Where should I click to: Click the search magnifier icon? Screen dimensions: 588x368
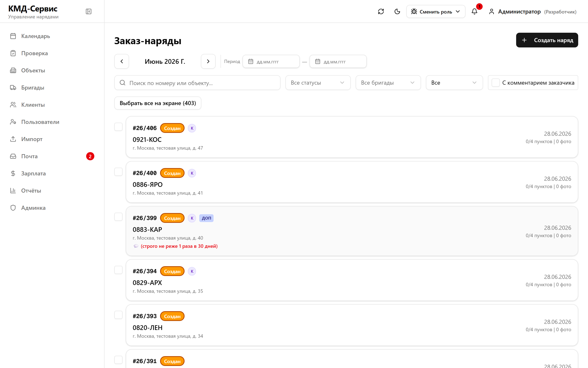pos(122,83)
